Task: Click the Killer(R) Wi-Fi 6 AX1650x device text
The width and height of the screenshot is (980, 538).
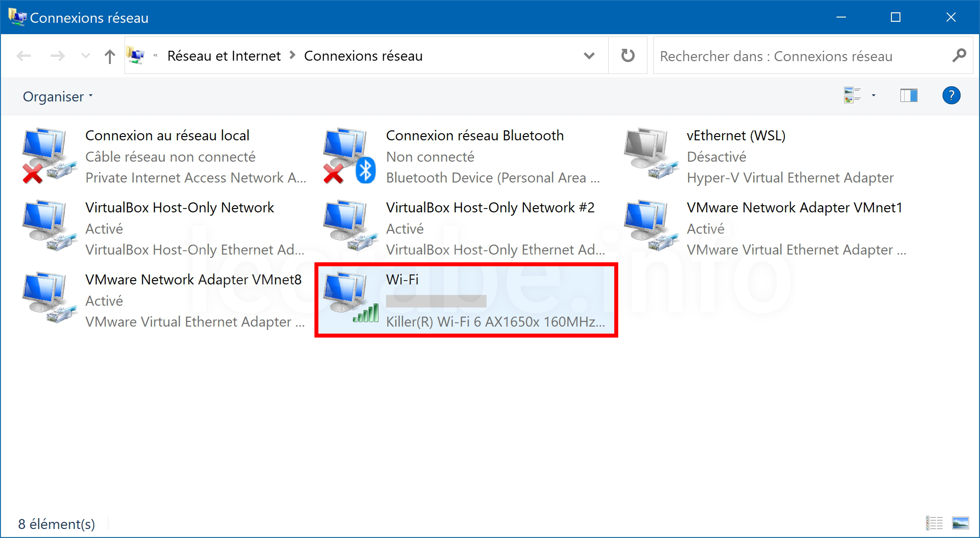Action: click(495, 322)
